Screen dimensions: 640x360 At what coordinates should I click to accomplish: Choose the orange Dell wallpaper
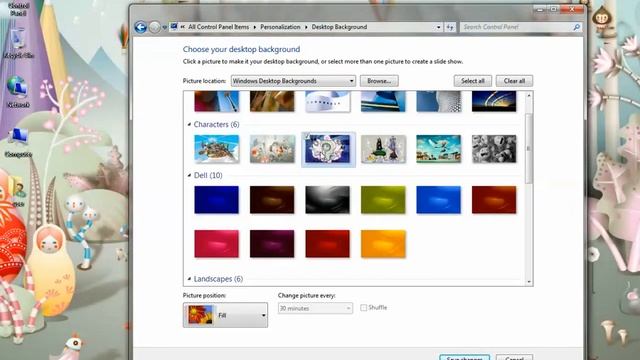pyautogui.click(x=383, y=244)
